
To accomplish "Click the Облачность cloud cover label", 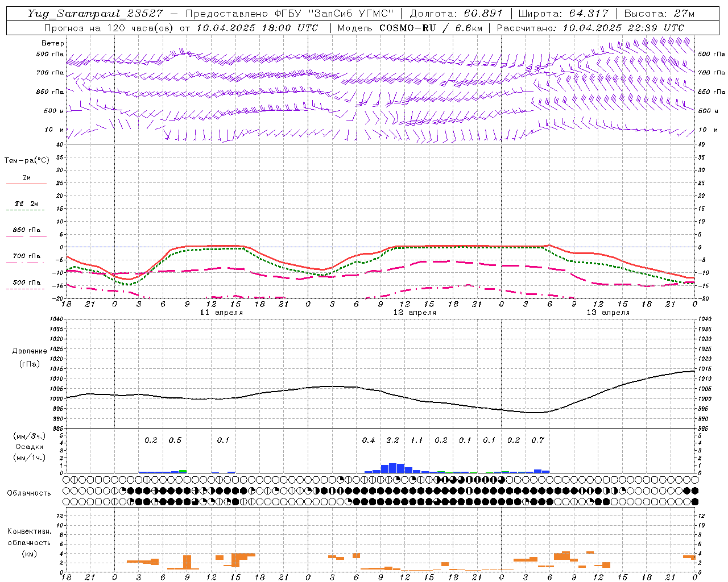I will (x=29, y=493).
